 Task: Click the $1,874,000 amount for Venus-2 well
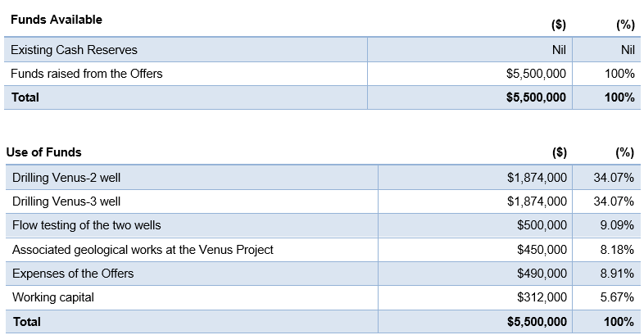click(537, 177)
